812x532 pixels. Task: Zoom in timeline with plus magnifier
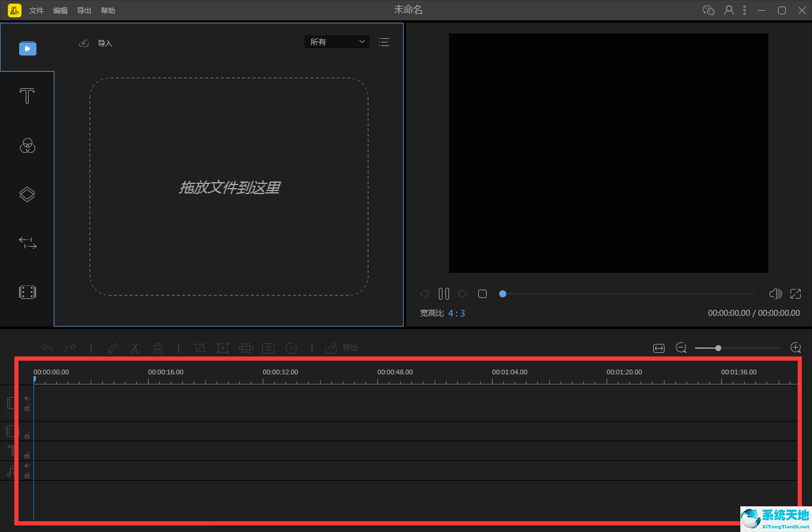[795, 348]
